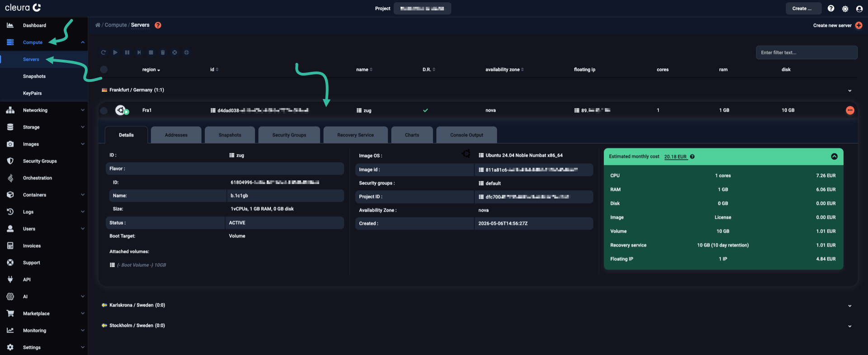Open the orange actions menu for server zug
The height and width of the screenshot is (355, 868).
coord(850,110)
